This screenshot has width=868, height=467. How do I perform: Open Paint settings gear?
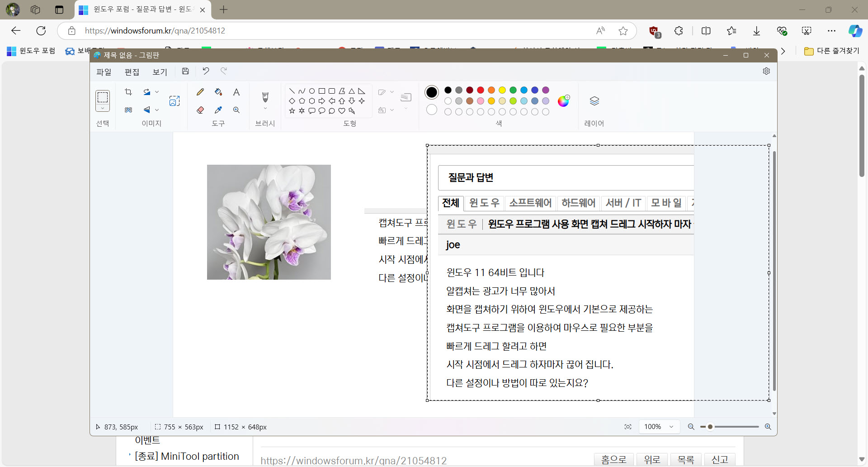pos(766,71)
